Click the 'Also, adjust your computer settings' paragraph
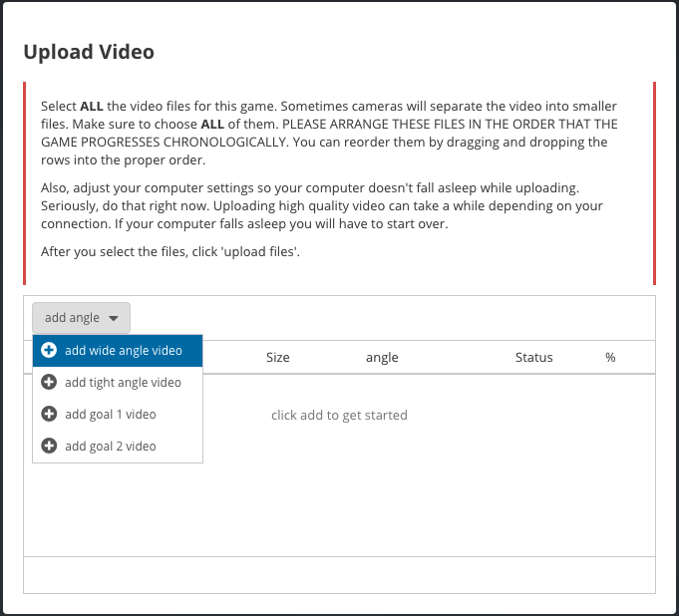 322,206
